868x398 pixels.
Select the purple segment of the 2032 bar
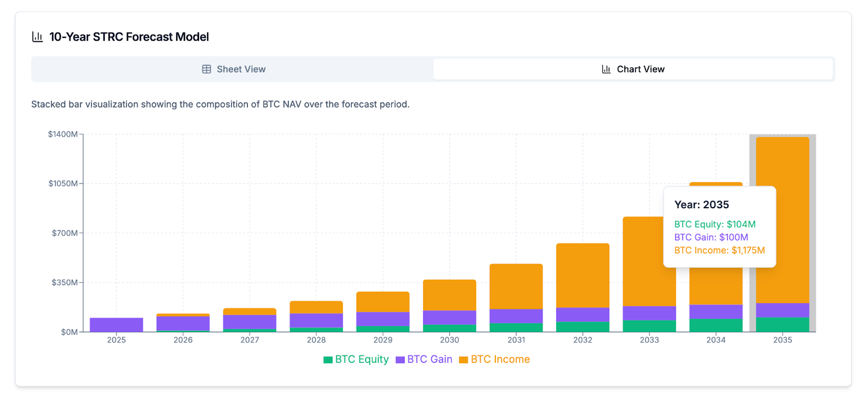pos(582,314)
